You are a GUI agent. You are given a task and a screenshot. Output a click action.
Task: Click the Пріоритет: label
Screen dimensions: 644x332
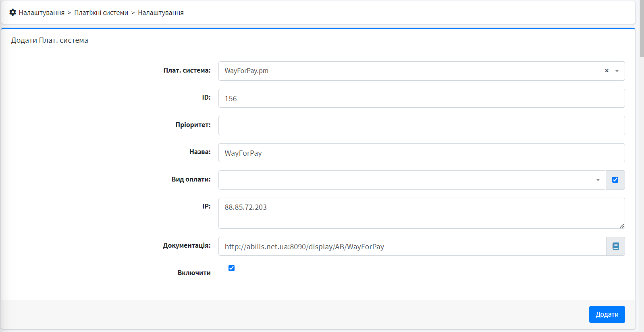193,125
